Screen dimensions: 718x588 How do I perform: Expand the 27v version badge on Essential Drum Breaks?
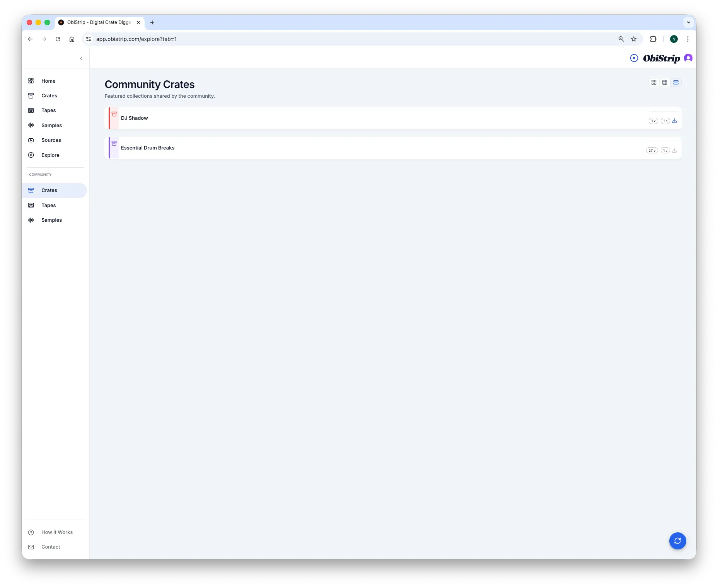click(x=651, y=150)
